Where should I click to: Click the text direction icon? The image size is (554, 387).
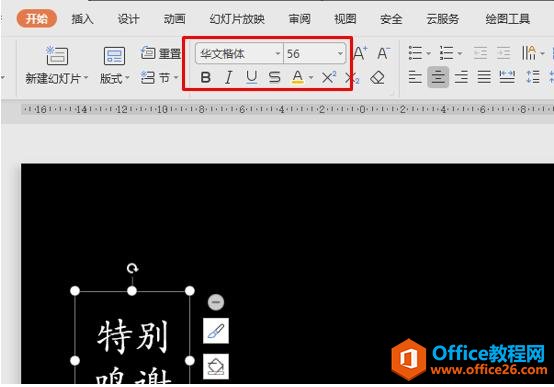pos(529,53)
